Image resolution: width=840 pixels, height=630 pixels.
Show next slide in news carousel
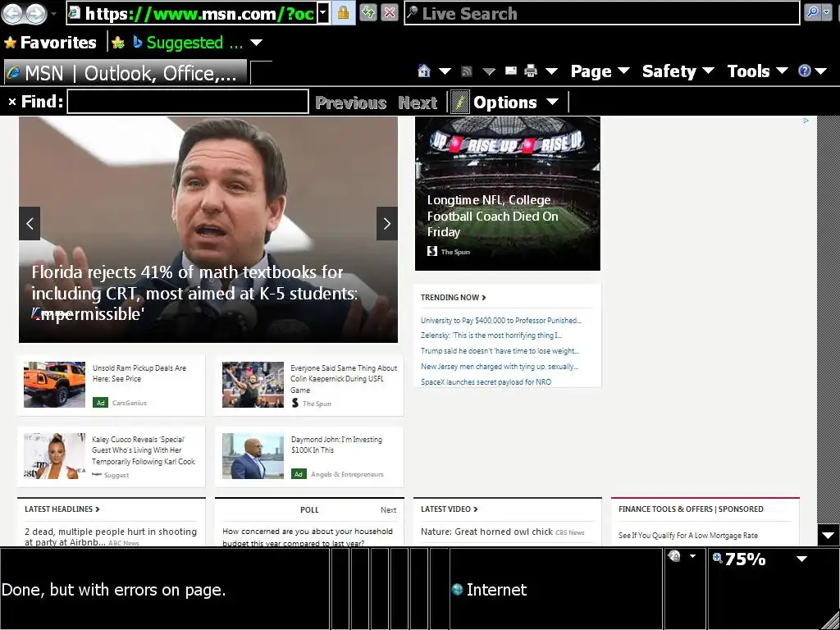click(387, 223)
